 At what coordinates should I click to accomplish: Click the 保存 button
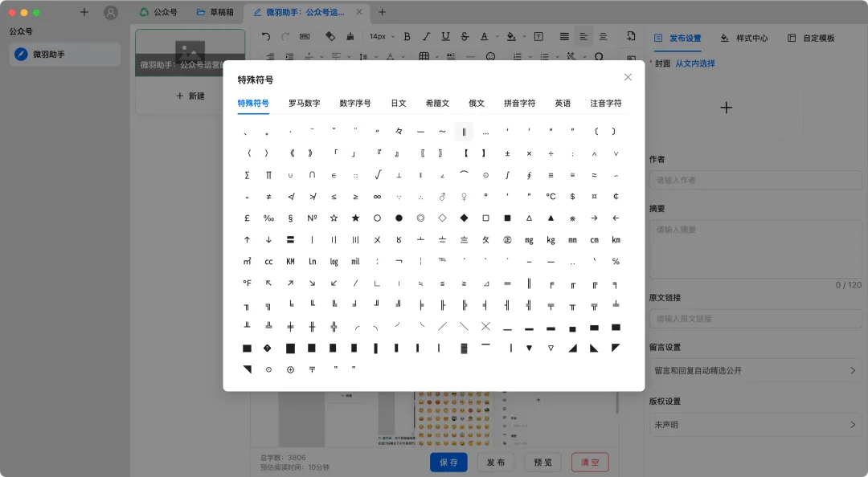click(448, 462)
